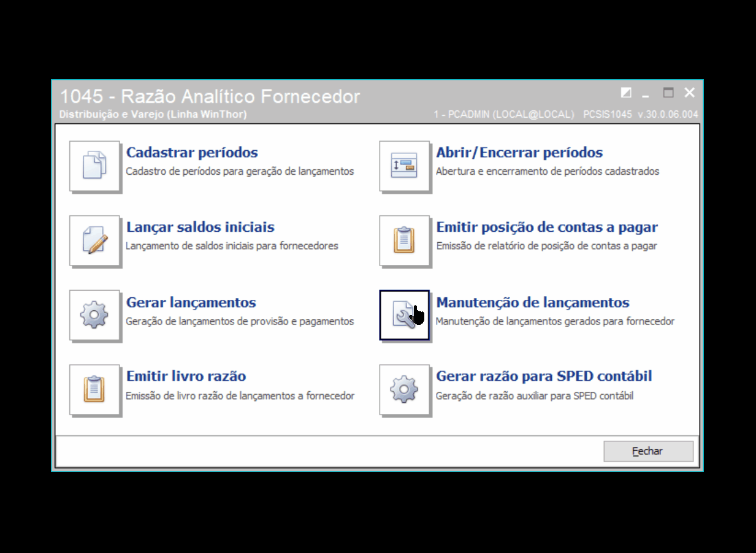The height and width of the screenshot is (553, 756).
Task: Click the Fechar button
Action: point(648,451)
